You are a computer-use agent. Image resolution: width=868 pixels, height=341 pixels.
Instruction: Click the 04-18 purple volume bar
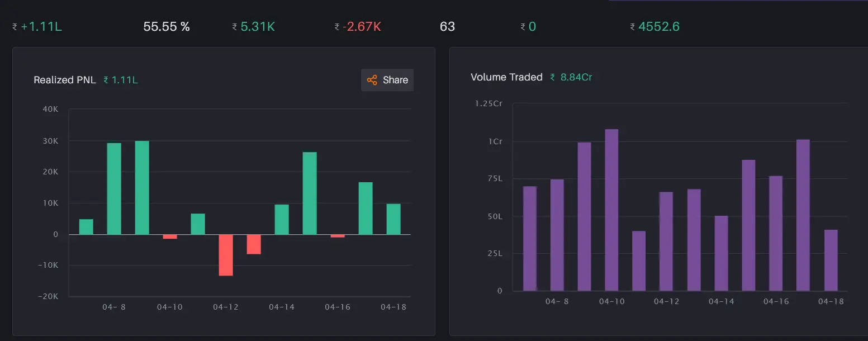coord(831,260)
